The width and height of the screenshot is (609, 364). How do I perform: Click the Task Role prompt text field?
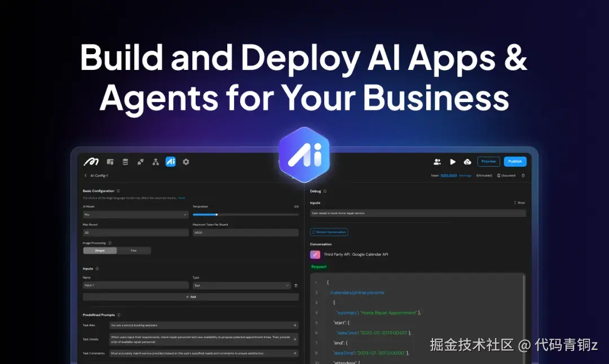pos(204,325)
